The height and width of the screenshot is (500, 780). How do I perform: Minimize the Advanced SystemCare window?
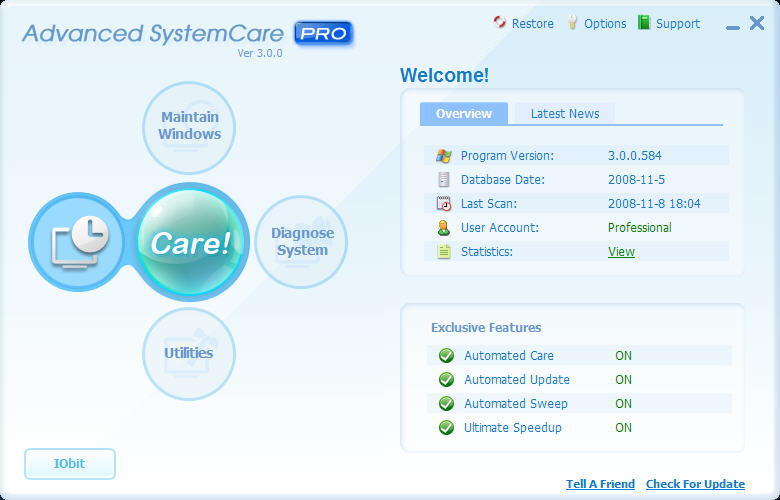coord(733,28)
